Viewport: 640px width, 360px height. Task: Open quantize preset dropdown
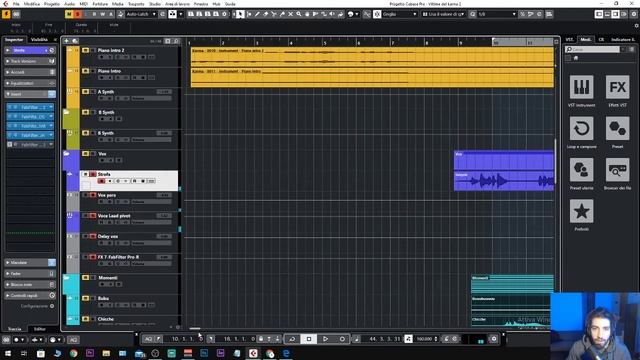(x=497, y=14)
